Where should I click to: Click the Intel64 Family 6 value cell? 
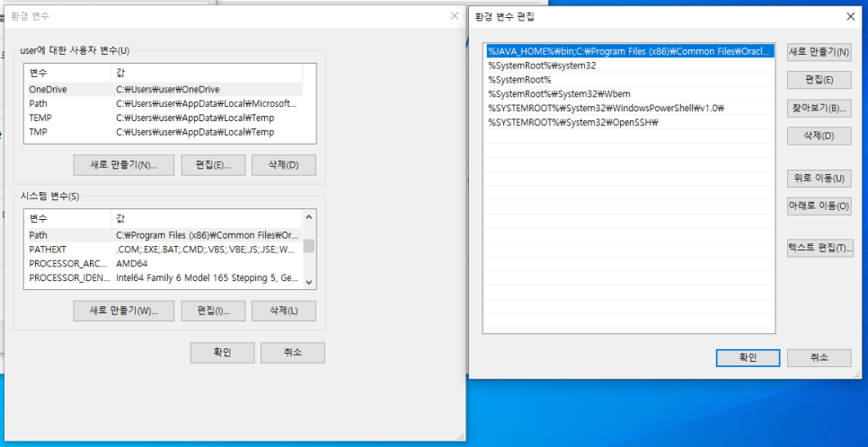coord(207,277)
